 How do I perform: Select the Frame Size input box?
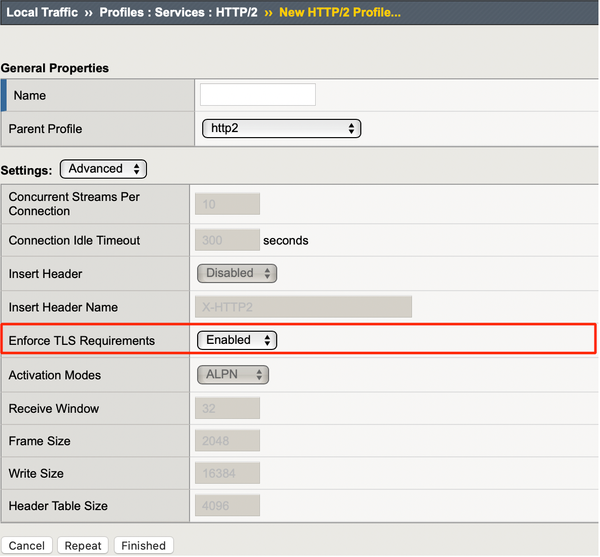pyautogui.click(x=226, y=441)
